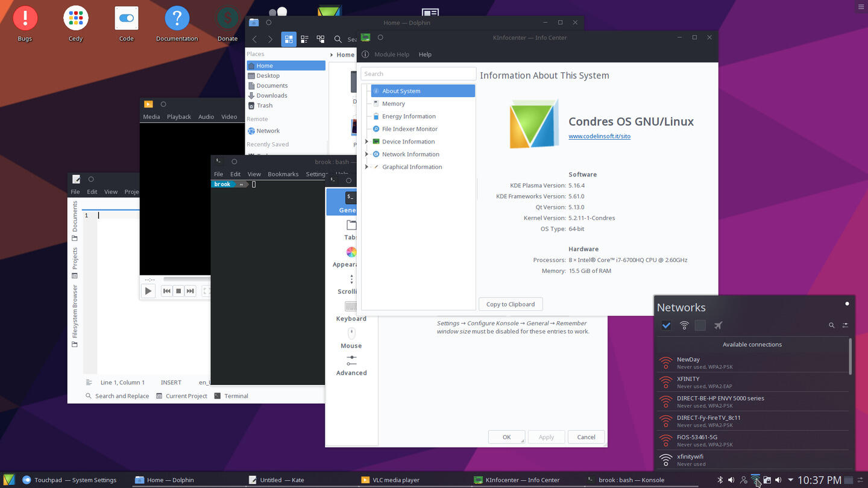Open application launcher on the panel
The height and width of the screenshot is (488, 868).
[8, 480]
